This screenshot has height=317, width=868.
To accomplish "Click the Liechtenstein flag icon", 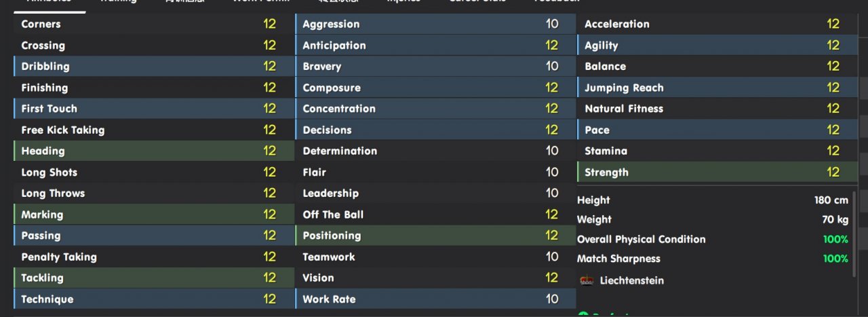I will 587,280.
